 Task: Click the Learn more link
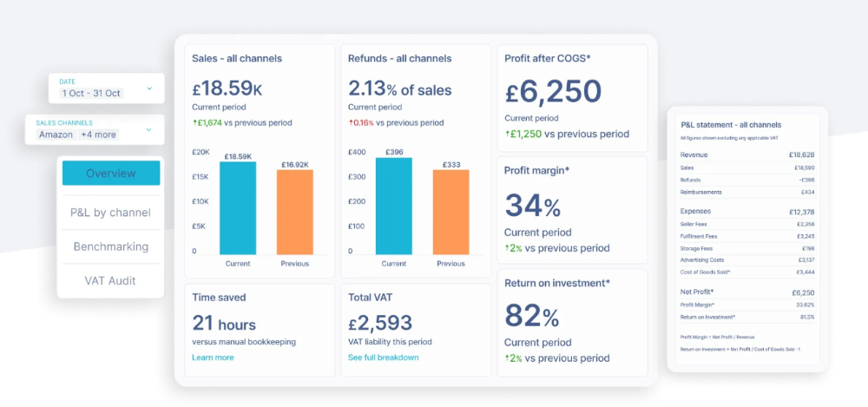click(213, 358)
